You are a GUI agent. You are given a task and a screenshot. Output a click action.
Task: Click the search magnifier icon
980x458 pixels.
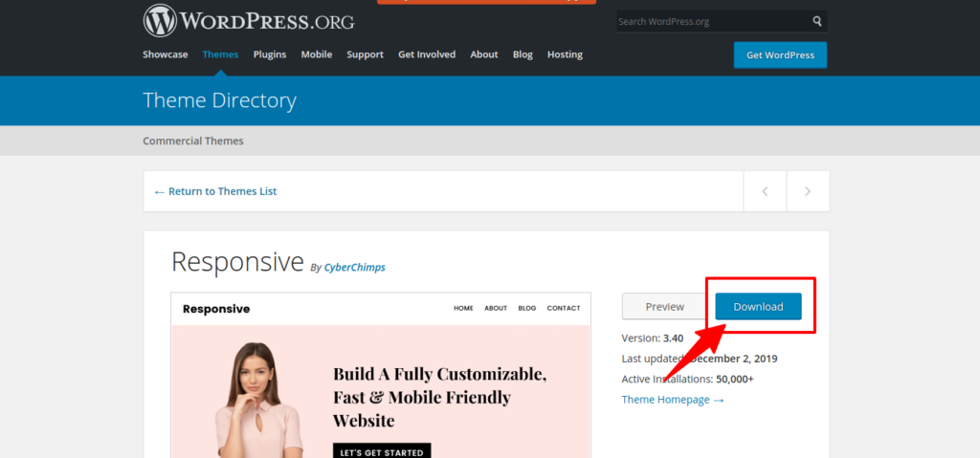pos(817,21)
